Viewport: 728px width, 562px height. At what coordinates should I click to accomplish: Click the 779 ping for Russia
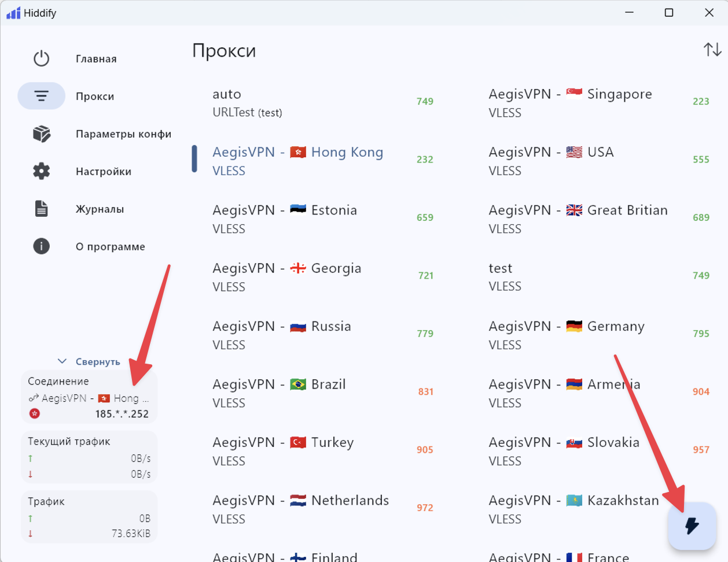(425, 334)
